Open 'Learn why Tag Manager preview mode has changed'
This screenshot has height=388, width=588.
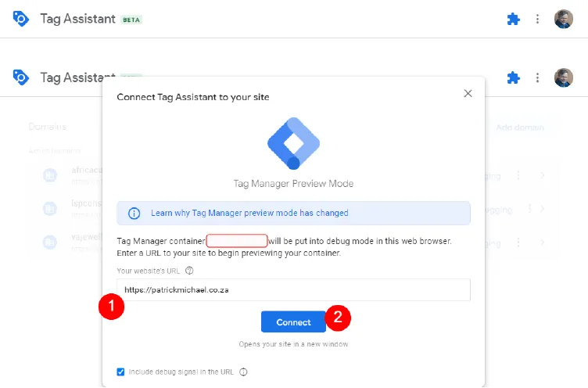pyautogui.click(x=249, y=213)
